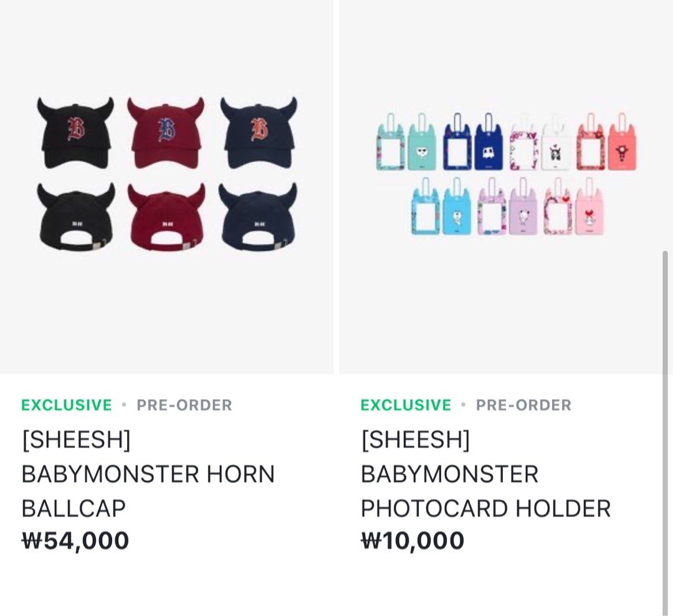
Task: Click the back view of the black horn cap
Action: [x=75, y=218]
